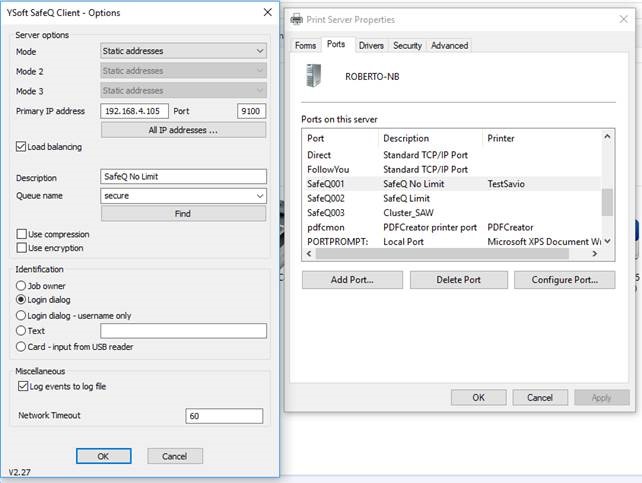Screen dimensions: 642x483
Task: Select the pdfcmon port row
Action: pyautogui.click(x=452, y=227)
